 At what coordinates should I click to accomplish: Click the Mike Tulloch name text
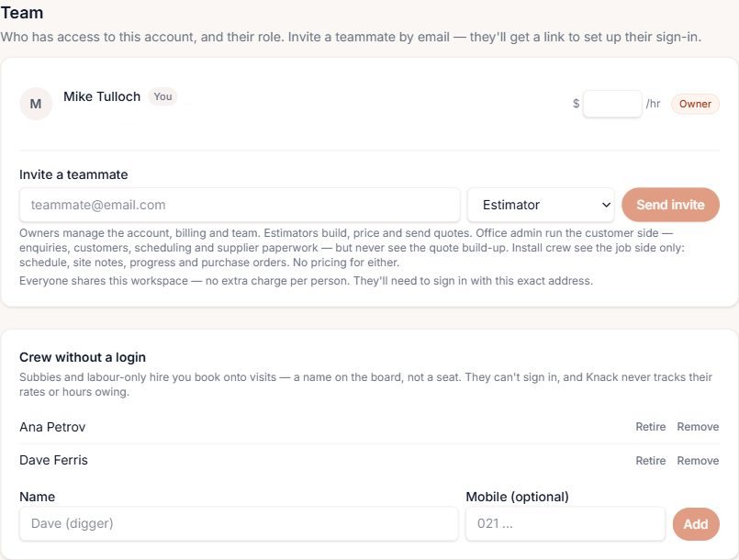point(102,96)
